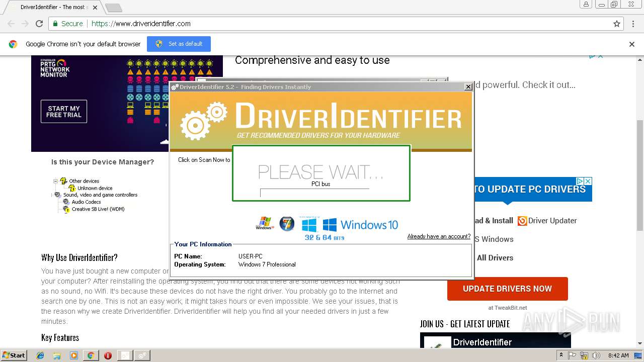Collapse Sound, video and game controllers node
644x362 pixels.
coord(52,195)
